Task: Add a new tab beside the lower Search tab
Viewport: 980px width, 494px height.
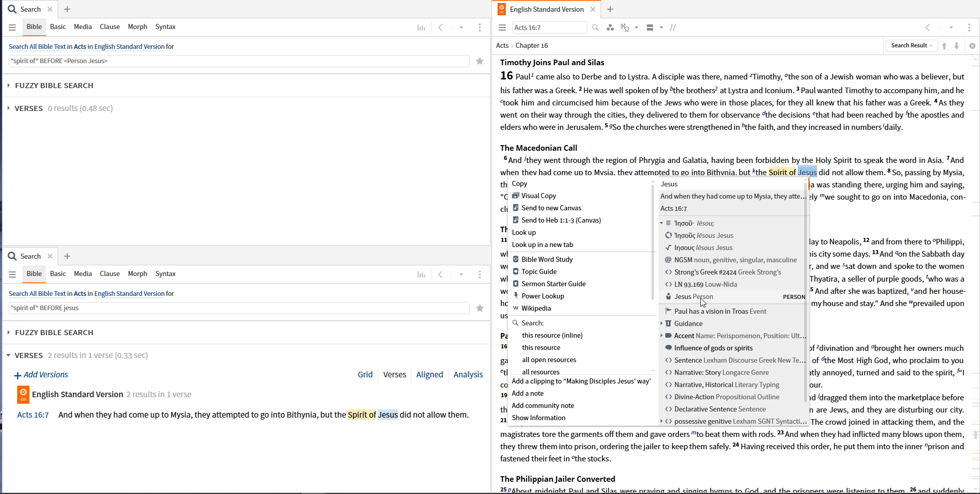Action: [67, 256]
